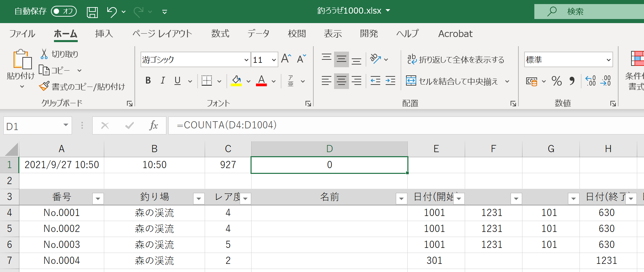This screenshot has height=272, width=644.
Task: Apply red font color
Action: coord(261,81)
